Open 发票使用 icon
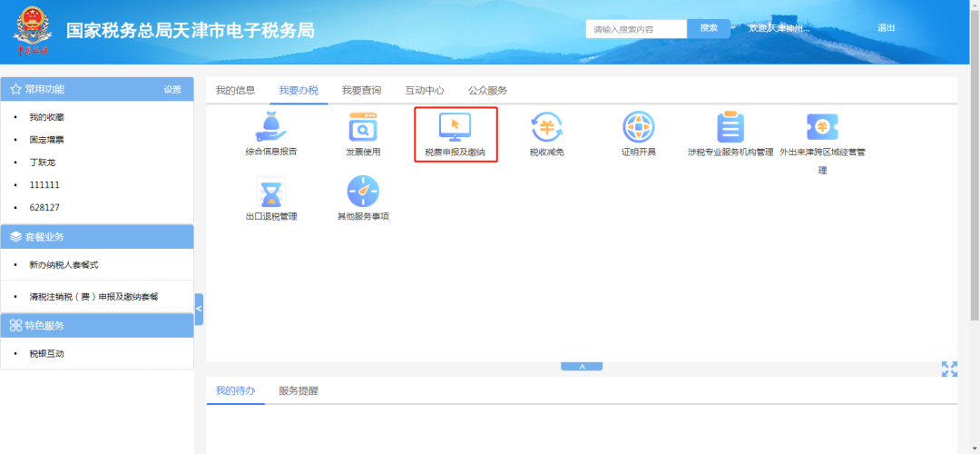The width and height of the screenshot is (980, 454). (363, 127)
